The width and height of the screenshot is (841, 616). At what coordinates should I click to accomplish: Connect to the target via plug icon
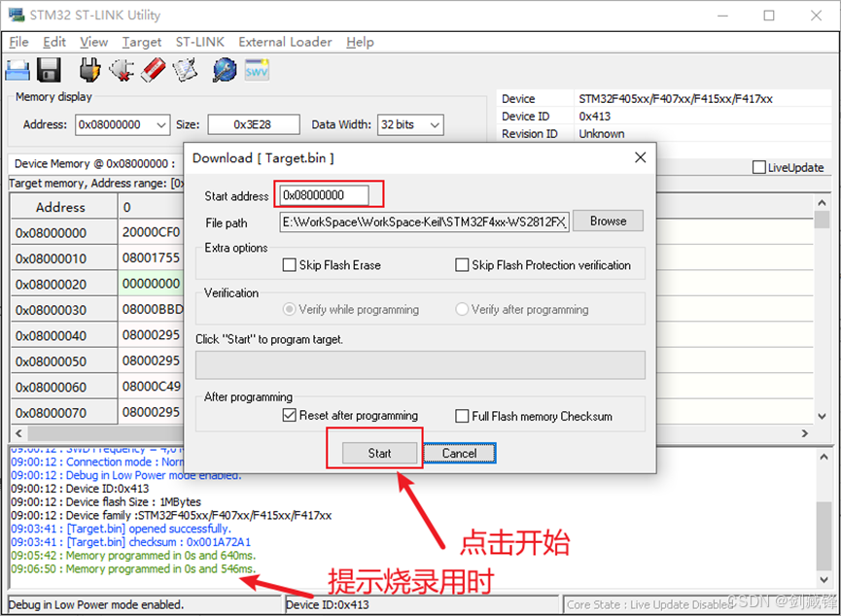(x=89, y=70)
